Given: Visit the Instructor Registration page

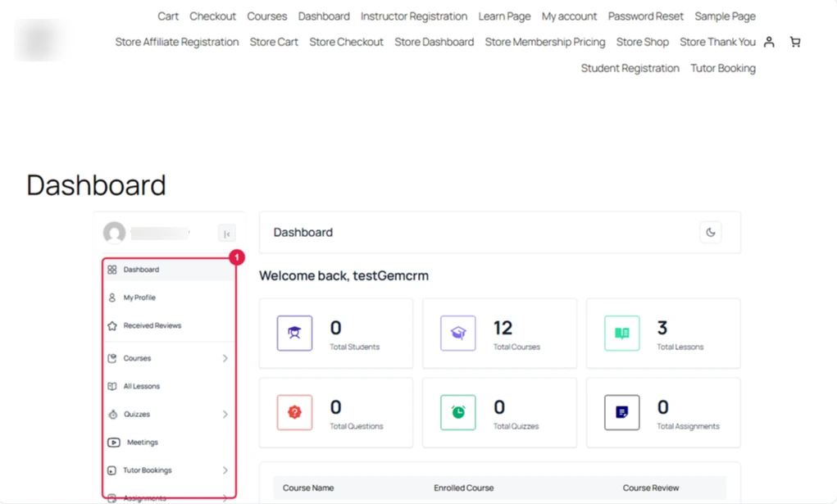Looking at the screenshot, I should pos(414,16).
